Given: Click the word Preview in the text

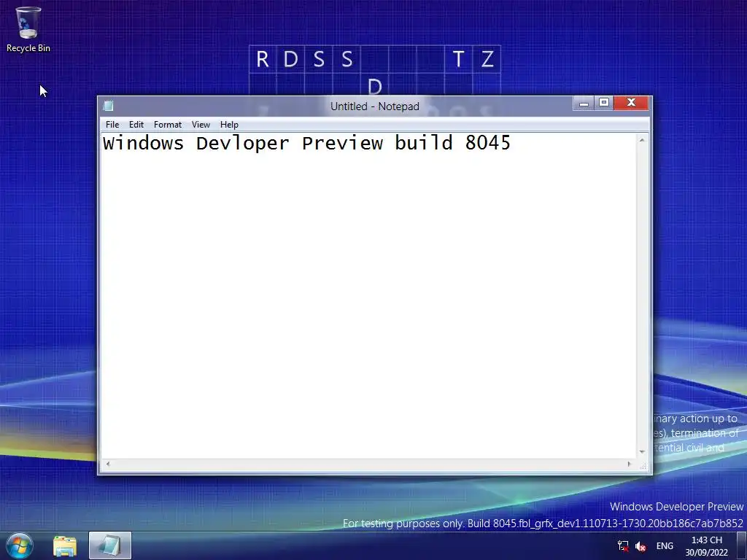Looking at the screenshot, I should pos(342,143).
